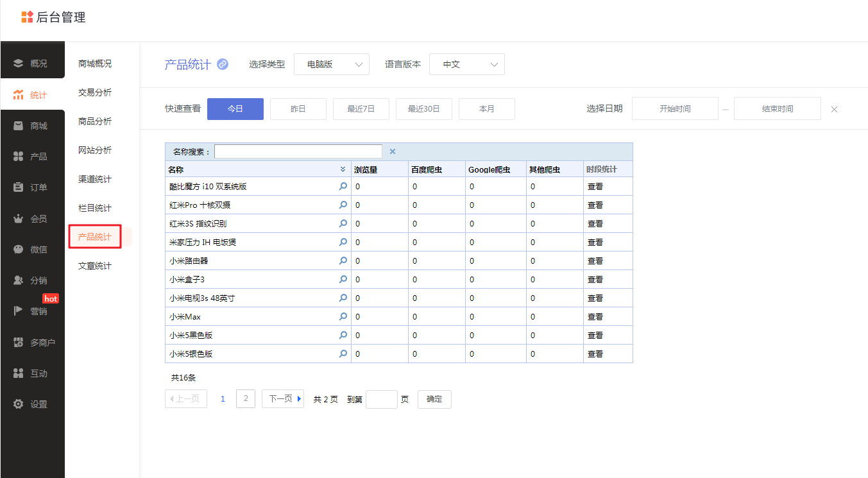
Task: Click the 后台管理 logo icon
Action: tap(27, 17)
